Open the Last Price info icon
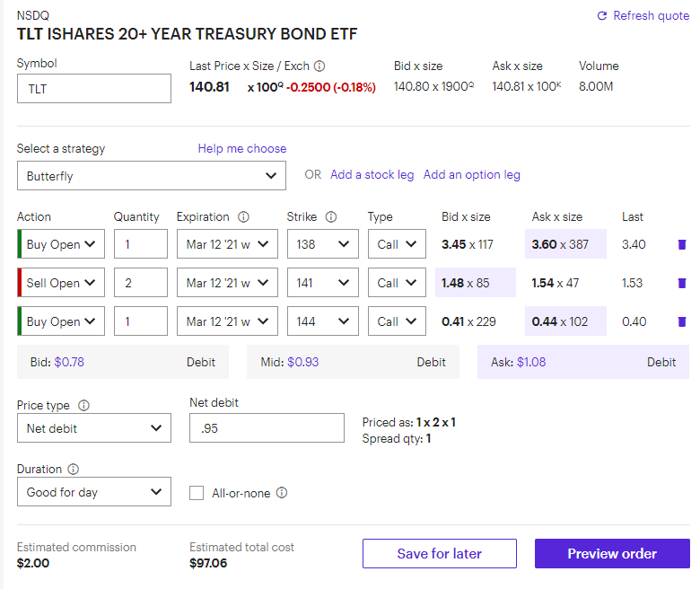 coord(319,66)
